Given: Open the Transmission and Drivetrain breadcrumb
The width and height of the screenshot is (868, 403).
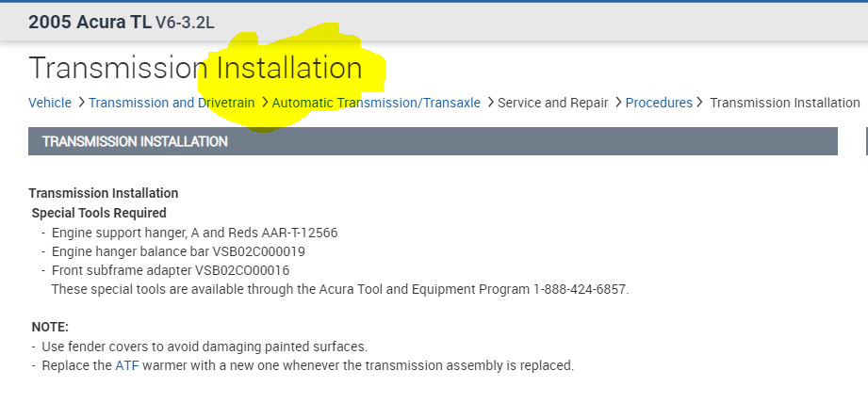Looking at the screenshot, I should (172, 103).
